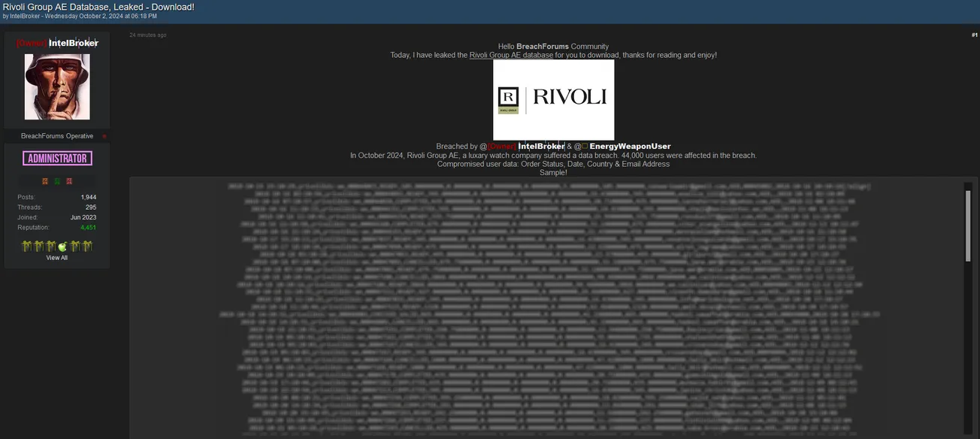Click the Rivoli logo image
This screenshot has width=980, height=439.
click(x=553, y=99)
